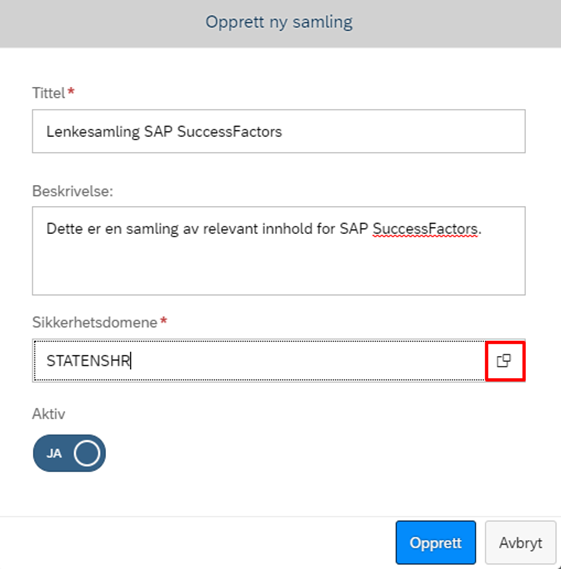The image size is (561, 569).
Task: Click the Sikkerhetsdomene label
Action: [95, 322]
